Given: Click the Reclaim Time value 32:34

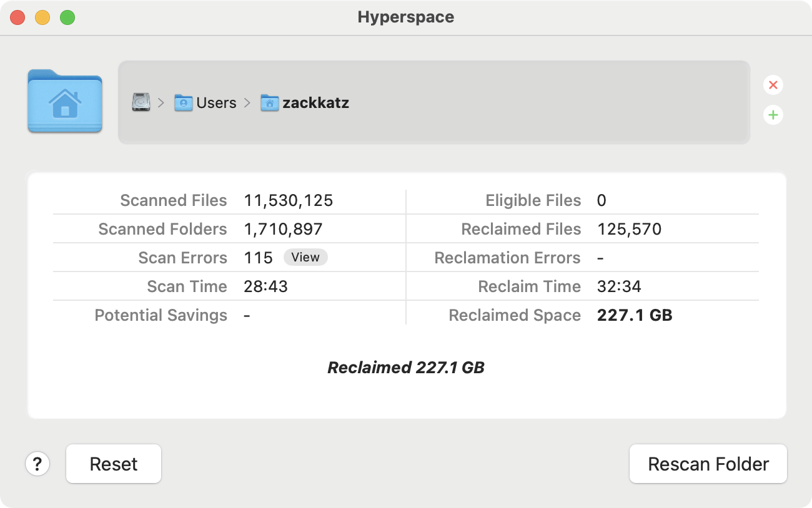Looking at the screenshot, I should pos(619,286).
